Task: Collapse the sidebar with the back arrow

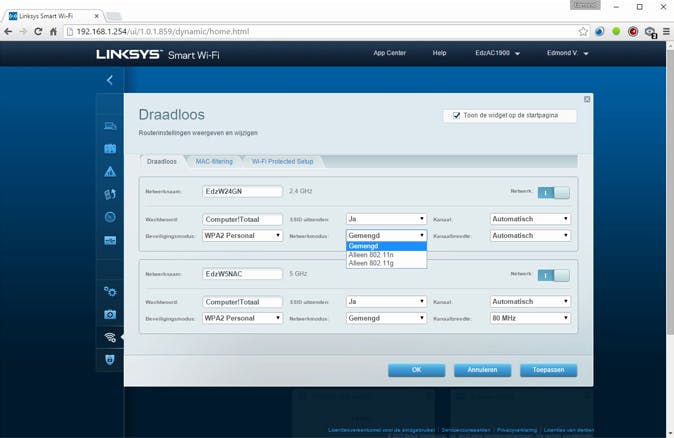Action: click(x=110, y=79)
